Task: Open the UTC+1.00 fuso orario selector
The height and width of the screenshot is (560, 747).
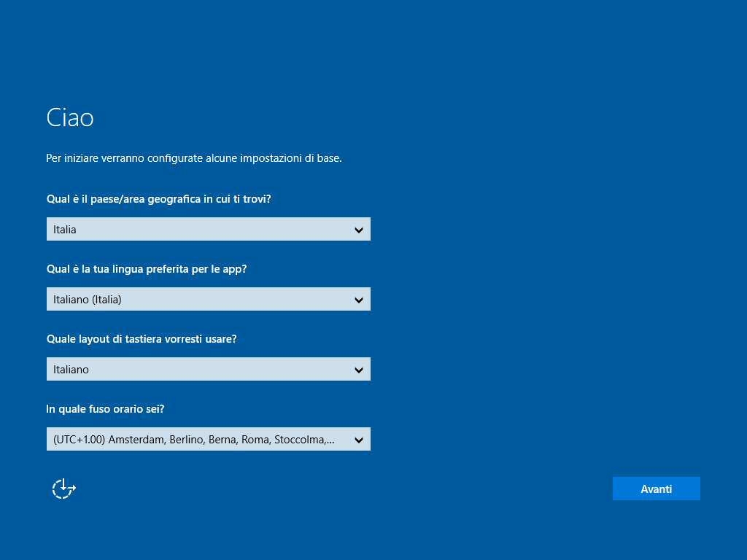Action: pos(208,439)
